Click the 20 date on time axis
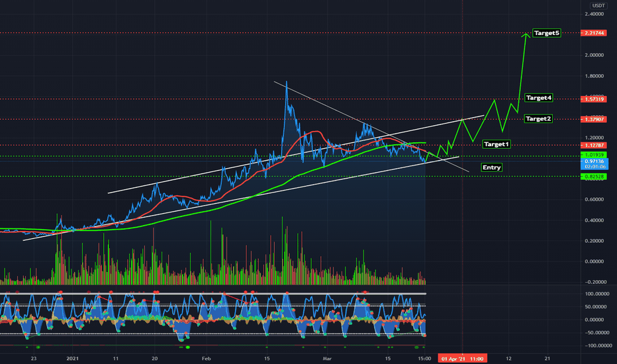Viewport: 617px width, 364px height. pyautogui.click(x=155, y=359)
